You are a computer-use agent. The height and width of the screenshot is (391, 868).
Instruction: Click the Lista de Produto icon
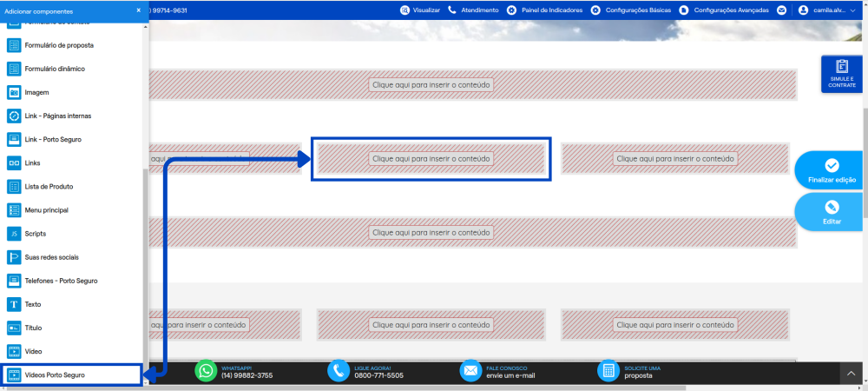(x=14, y=187)
